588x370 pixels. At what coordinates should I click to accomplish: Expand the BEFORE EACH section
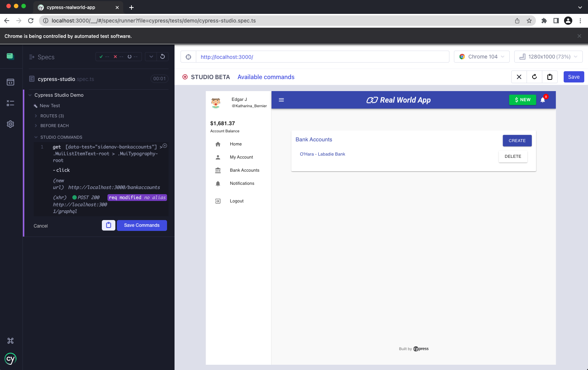(x=54, y=126)
